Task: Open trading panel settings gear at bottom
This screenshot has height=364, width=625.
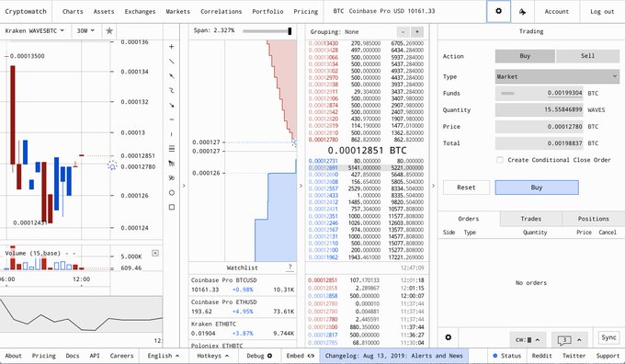Action: pos(448,337)
